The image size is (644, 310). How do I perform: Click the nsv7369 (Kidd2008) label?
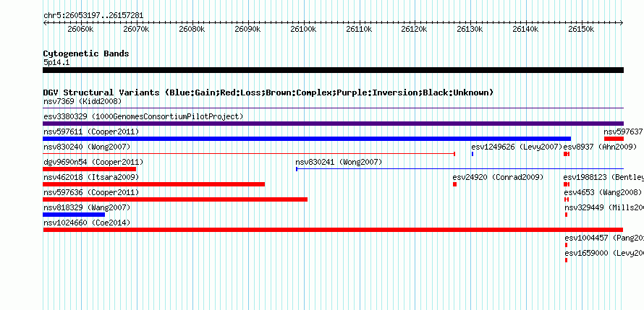(82, 101)
